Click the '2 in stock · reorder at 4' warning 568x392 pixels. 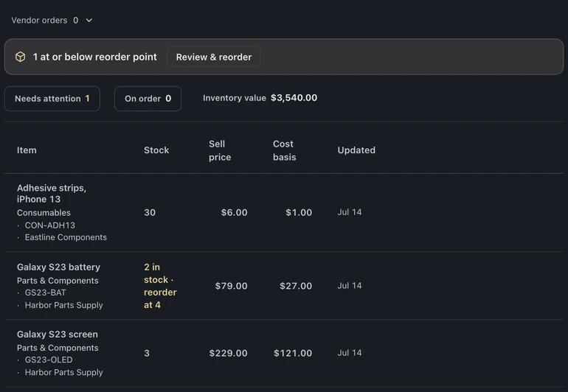(x=160, y=286)
